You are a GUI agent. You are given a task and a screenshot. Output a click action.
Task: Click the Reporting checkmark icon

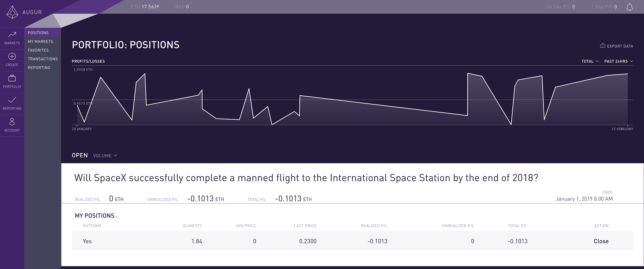[12, 100]
